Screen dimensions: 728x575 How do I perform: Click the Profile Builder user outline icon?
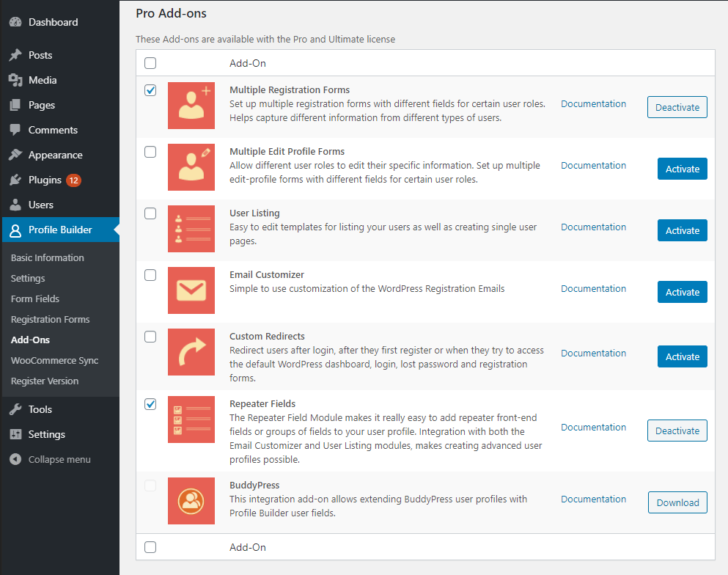coord(15,230)
